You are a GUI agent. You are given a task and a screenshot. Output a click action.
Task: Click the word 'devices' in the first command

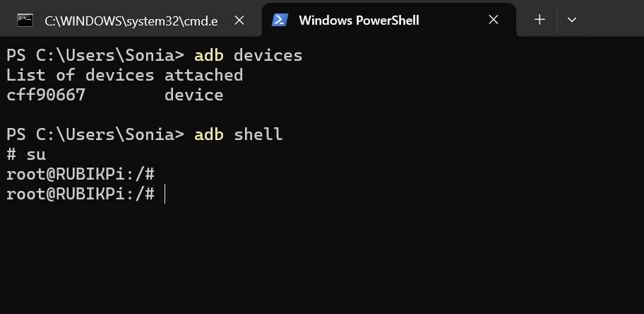click(x=268, y=56)
